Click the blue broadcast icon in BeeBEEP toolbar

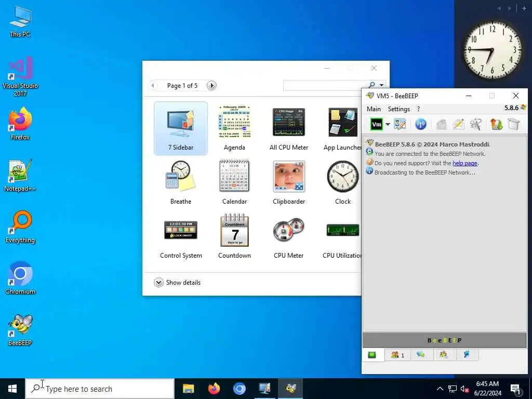(x=420, y=124)
